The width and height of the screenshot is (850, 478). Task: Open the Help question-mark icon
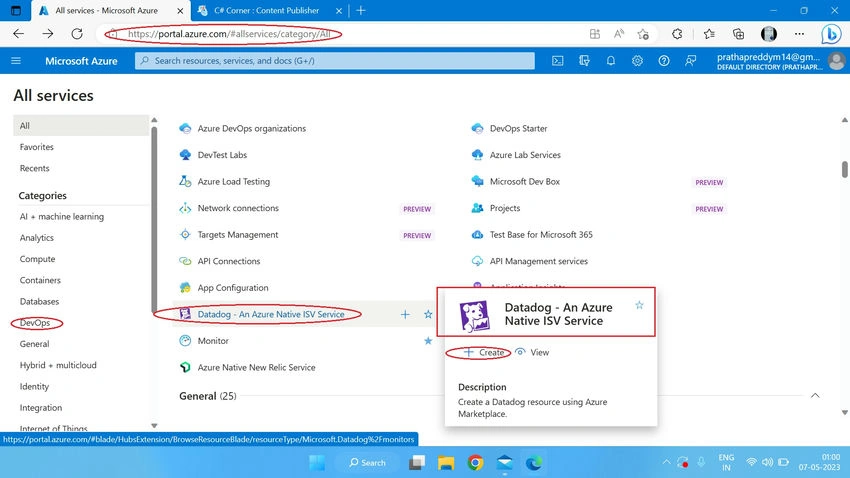click(664, 61)
